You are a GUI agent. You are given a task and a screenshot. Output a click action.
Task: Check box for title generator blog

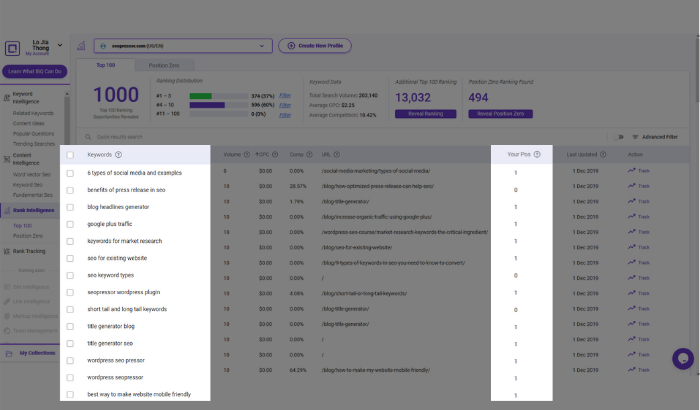(70, 326)
